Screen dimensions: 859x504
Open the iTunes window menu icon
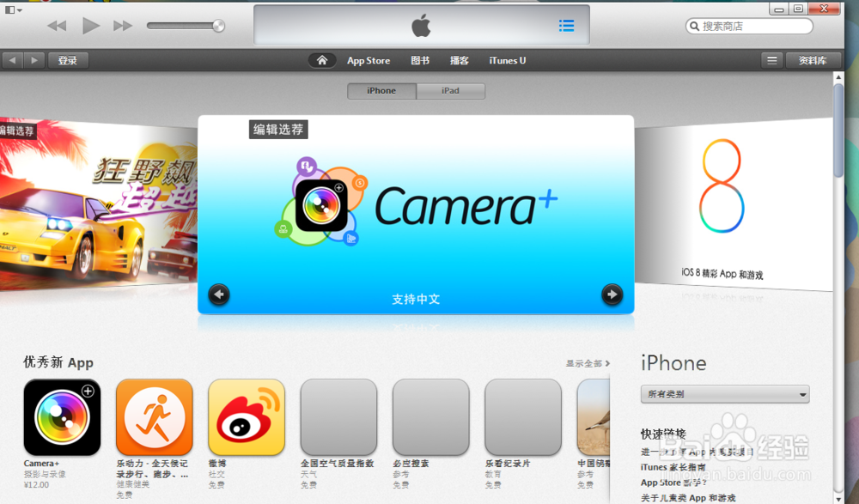13,9
